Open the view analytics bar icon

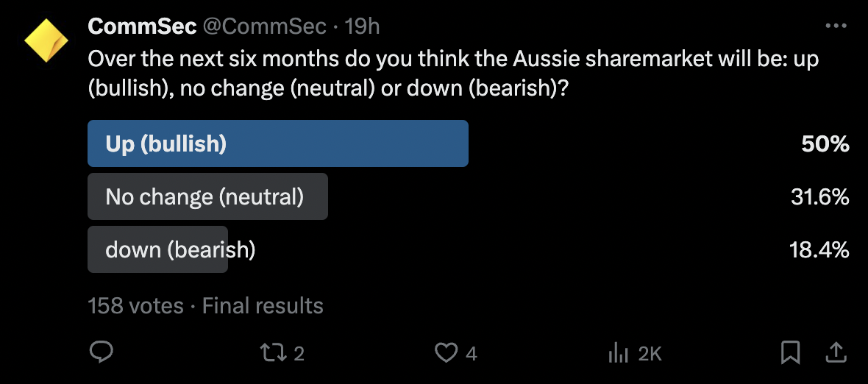click(618, 353)
